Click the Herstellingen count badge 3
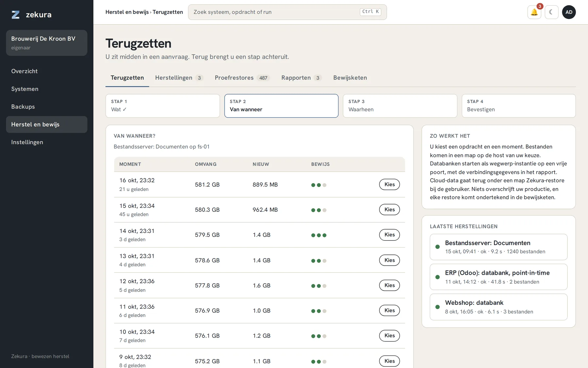Screen dimensions: 588x368 (199, 78)
